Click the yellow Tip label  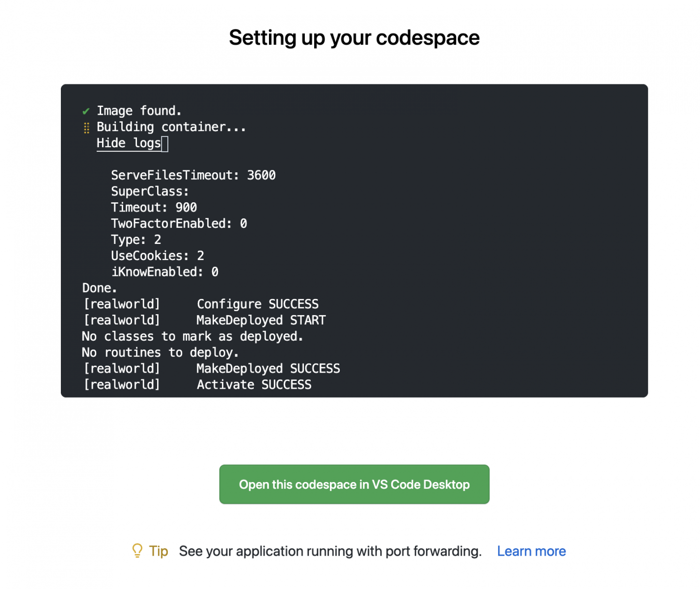pos(159,551)
